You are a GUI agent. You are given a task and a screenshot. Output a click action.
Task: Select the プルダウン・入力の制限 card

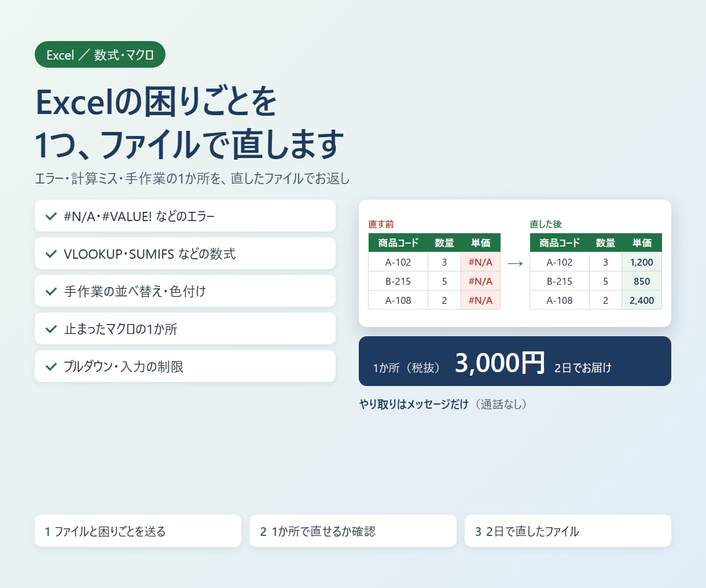(x=185, y=366)
